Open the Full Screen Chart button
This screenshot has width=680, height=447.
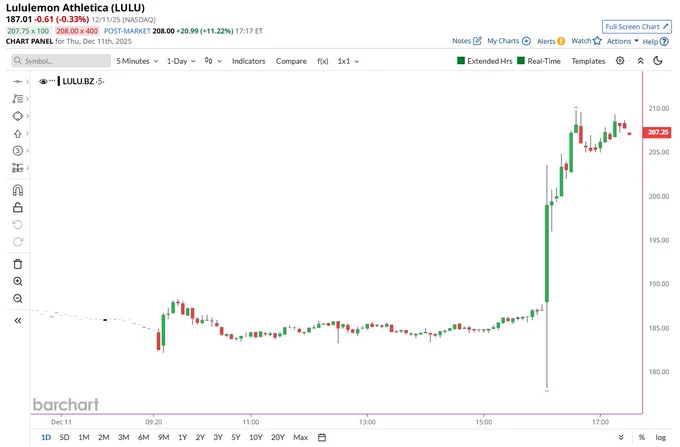pos(637,27)
